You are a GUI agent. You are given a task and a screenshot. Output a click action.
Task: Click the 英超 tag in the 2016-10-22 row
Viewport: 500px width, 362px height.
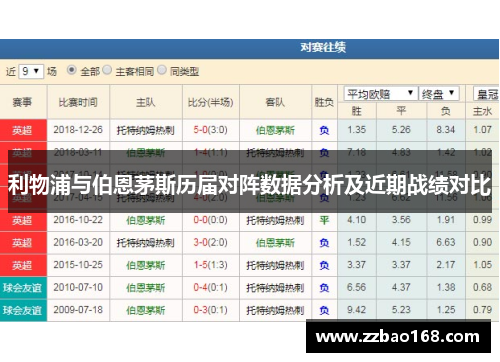22,220
